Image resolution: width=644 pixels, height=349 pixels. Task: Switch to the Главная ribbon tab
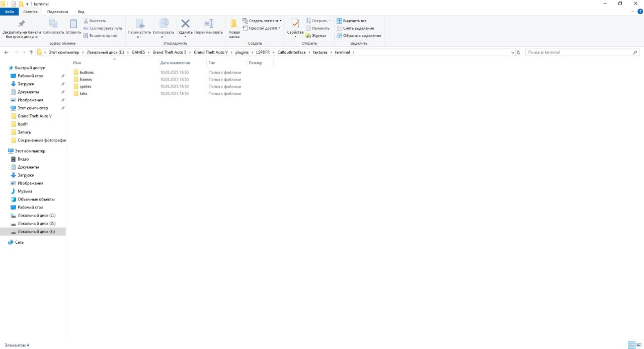click(x=30, y=12)
